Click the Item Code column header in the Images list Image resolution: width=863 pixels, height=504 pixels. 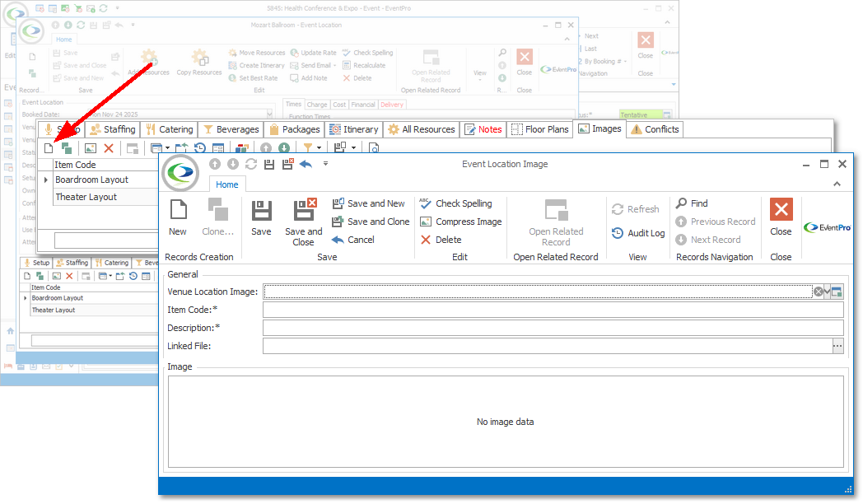(x=105, y=165)
